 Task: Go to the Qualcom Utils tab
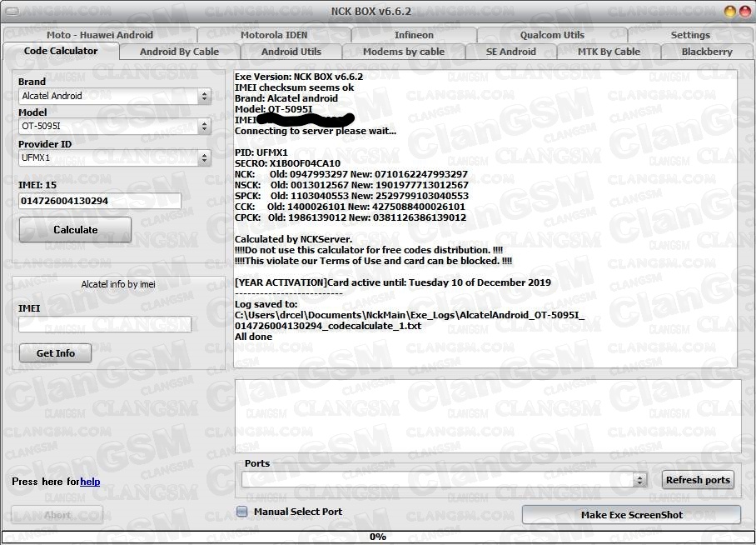pos(552,35)
